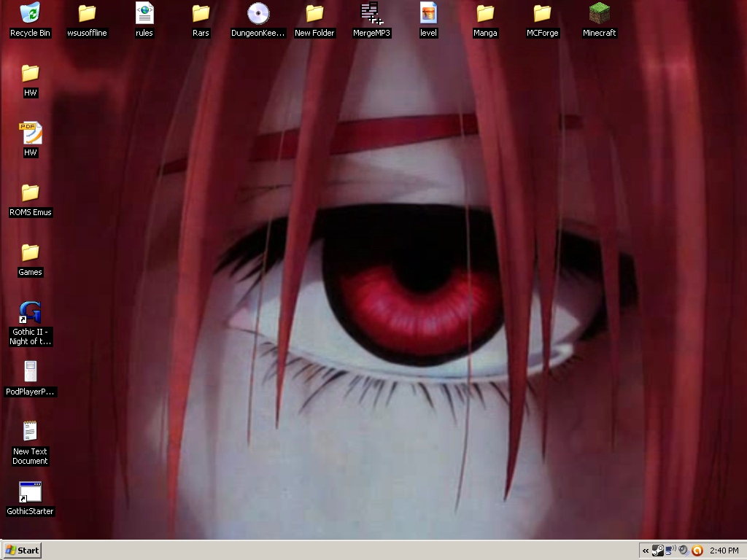Image resolution: width=747 pixels, height=560 pixels.
Task: Open the Start menu
Action: [22, 551]
